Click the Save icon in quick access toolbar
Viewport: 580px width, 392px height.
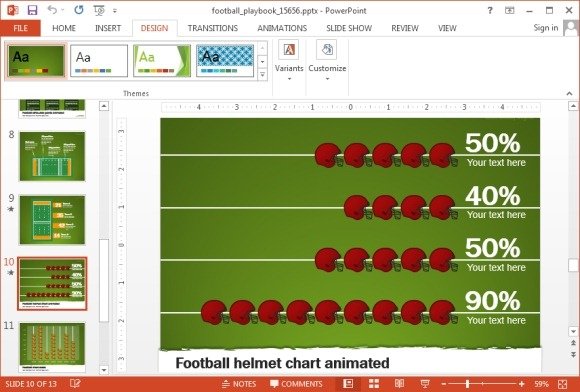pyautogui.click(x=33, y=10)
